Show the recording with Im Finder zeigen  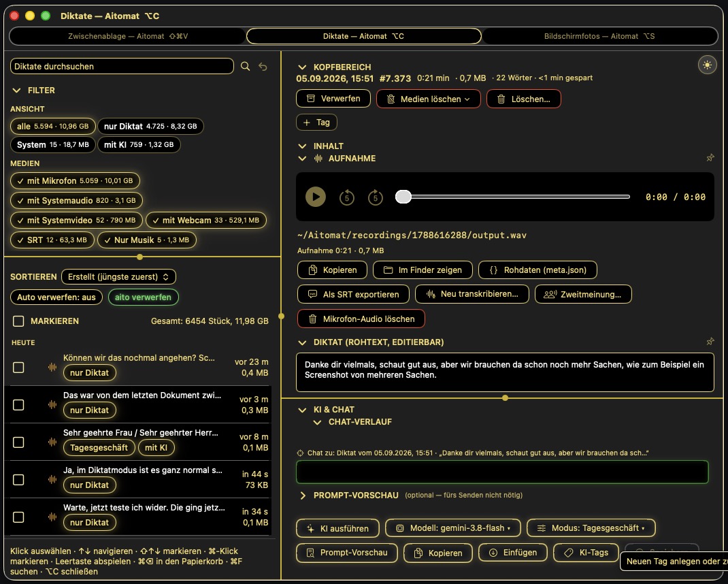423,270
